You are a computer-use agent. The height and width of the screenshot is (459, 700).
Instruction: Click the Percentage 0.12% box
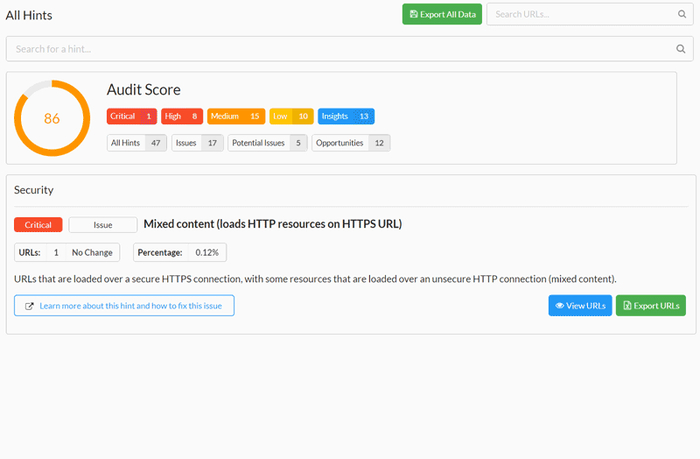tap(180, 252)
